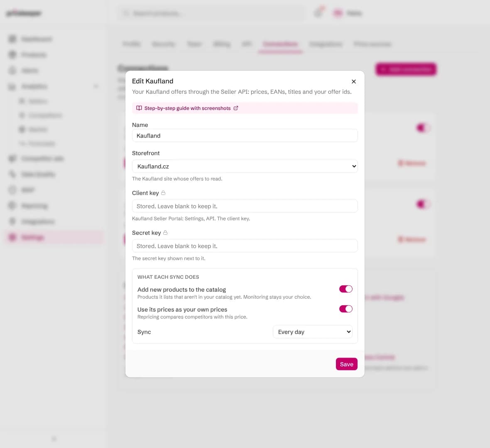Click the Secret key input field
The height and width of the screenshot is (448, 490).
(x=245, y=246)
